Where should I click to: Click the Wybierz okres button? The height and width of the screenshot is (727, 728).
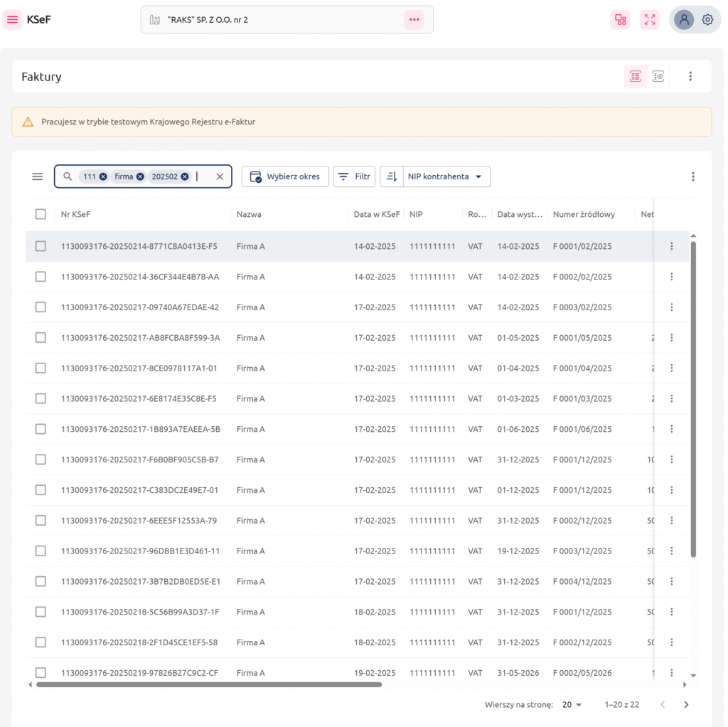click(x=285, y=176)
